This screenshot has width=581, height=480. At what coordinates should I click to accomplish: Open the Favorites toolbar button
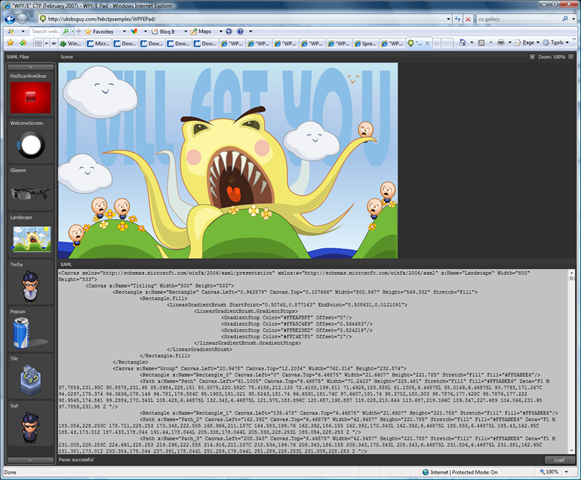(99, 32)
